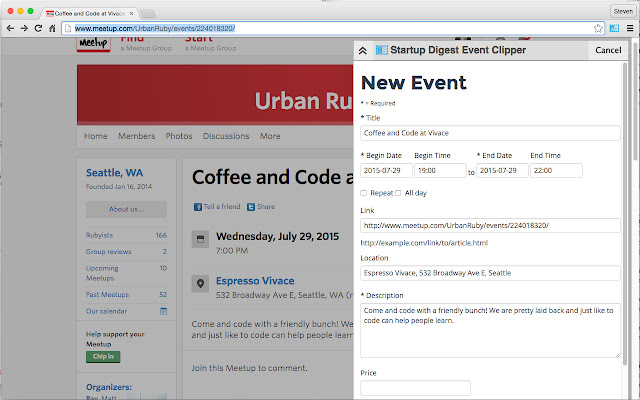
Task: Click the Wednesday, July 29, 2015 date text
Action: click(278, 236)
